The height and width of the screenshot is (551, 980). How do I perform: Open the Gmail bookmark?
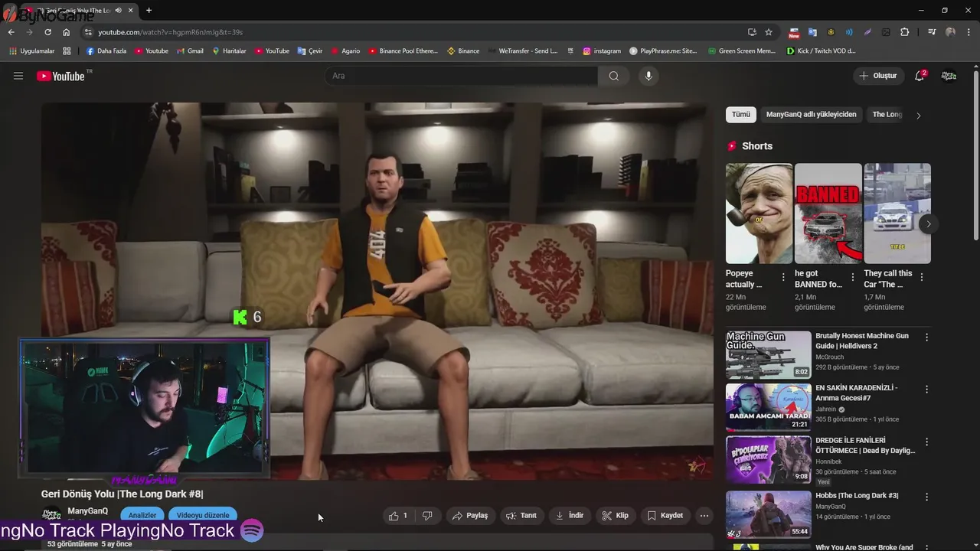(x=190, y=51)
